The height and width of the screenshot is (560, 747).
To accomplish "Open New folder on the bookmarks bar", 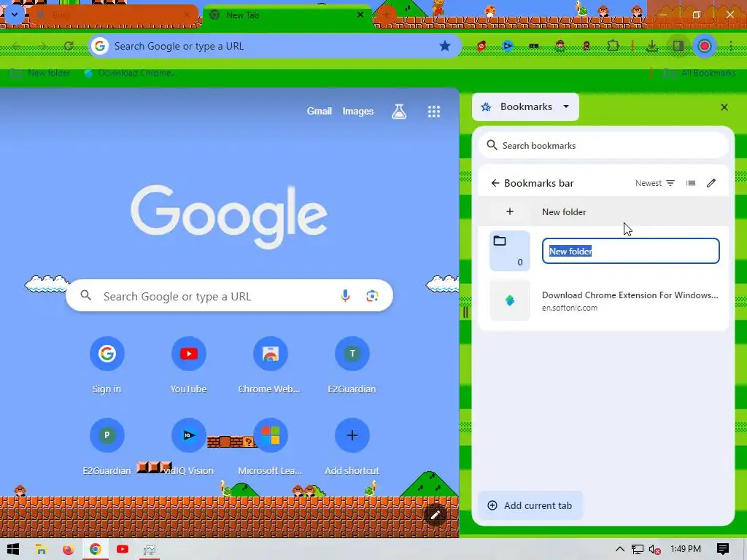I will (40, 73).
